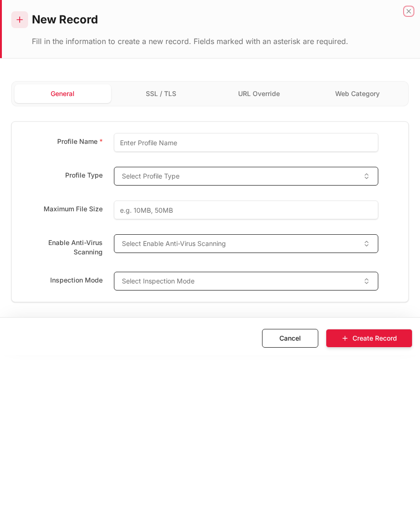Switch to the Web Category tab
Viewport: 420px width, 506px height.
click(x=357, y=94)
